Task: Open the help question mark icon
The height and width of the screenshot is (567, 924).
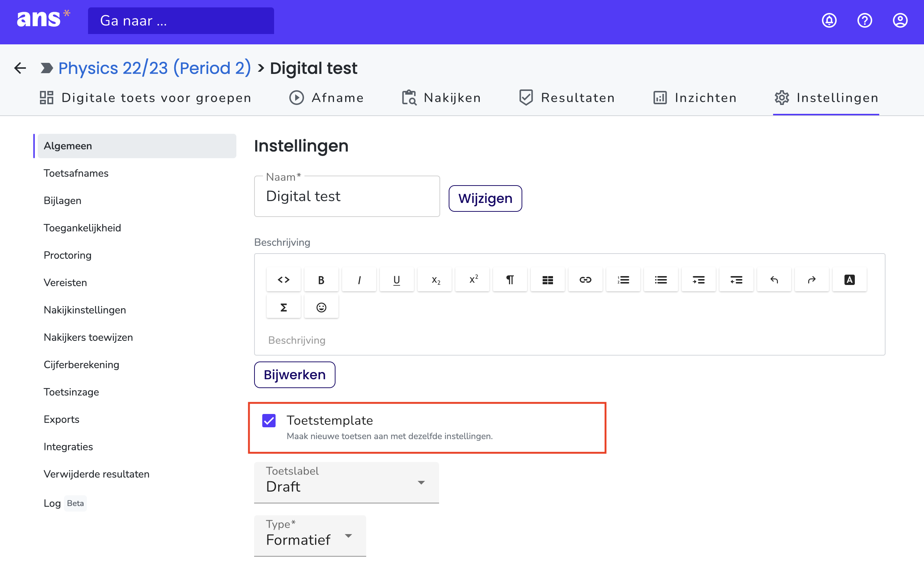Action: (x=864, y=21)
